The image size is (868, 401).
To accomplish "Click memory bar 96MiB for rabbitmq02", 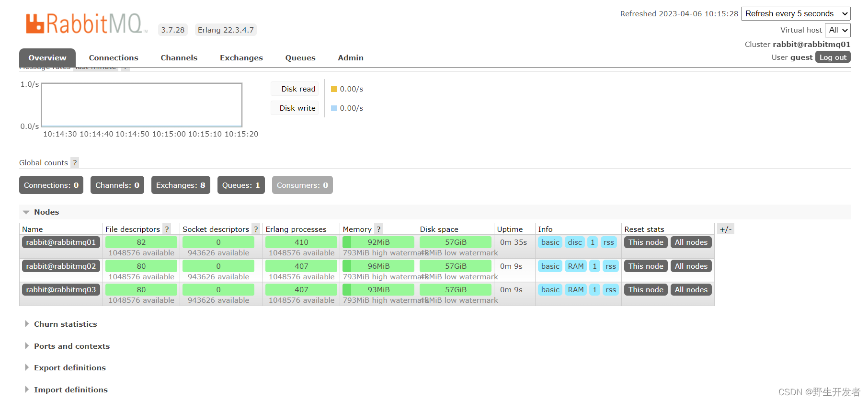I will [x=378, y=266].
